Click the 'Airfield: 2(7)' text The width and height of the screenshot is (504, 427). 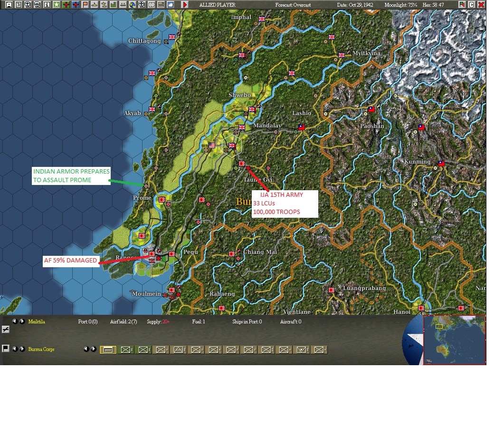(x=124, y=321)
